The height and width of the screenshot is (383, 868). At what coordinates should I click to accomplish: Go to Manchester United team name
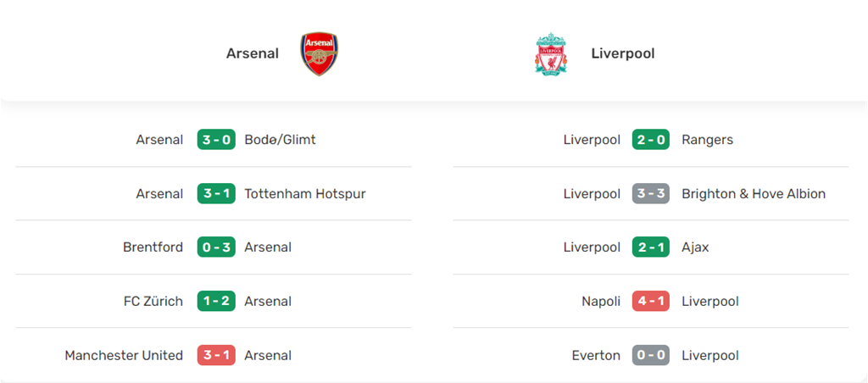click(124, 356)
